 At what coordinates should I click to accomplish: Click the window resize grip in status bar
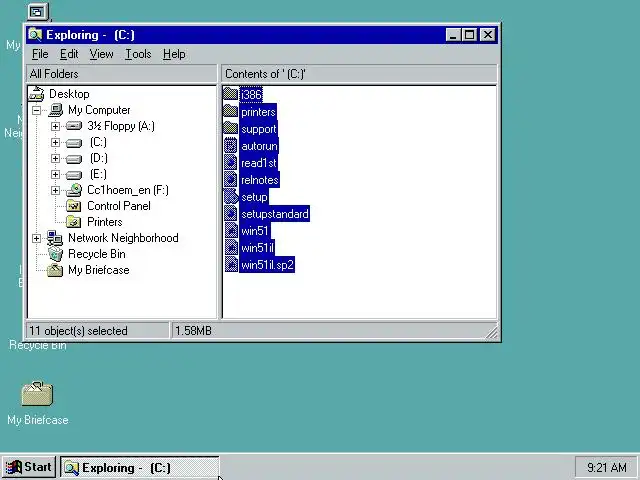492,332
